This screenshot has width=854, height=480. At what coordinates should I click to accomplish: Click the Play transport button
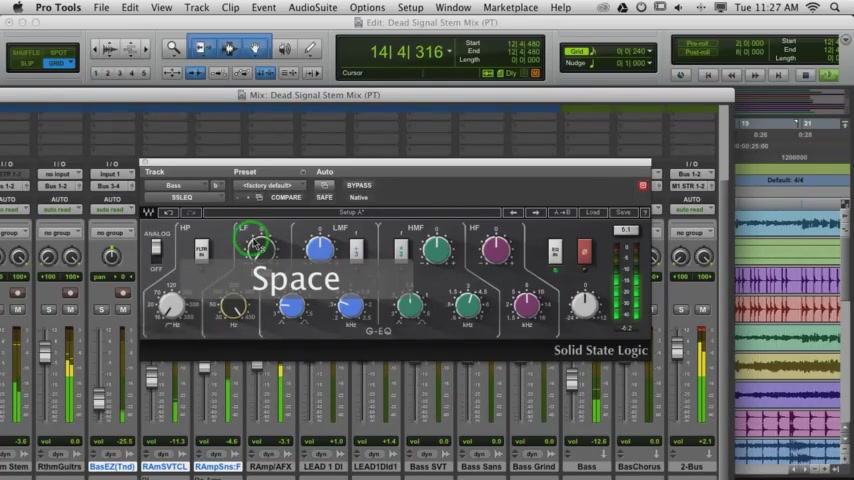829,75
